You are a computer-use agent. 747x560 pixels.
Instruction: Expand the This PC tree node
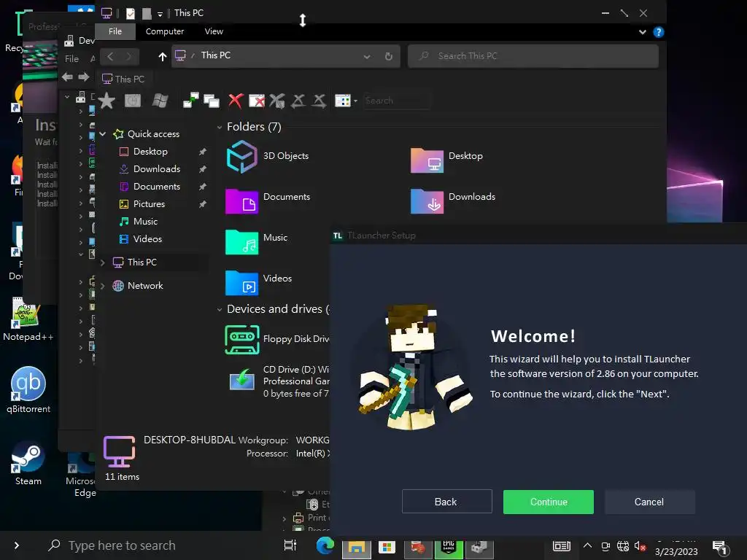coord(102,262)
